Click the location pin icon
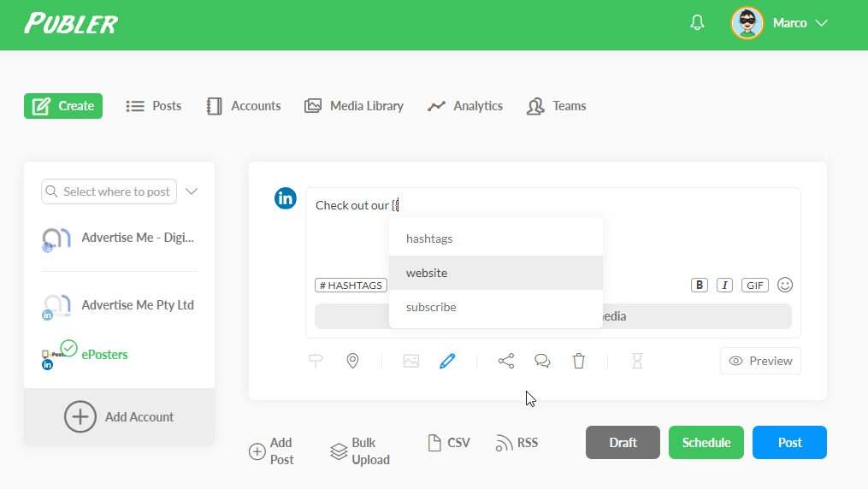The image size is (868, 489). click(x=352, y=362)
